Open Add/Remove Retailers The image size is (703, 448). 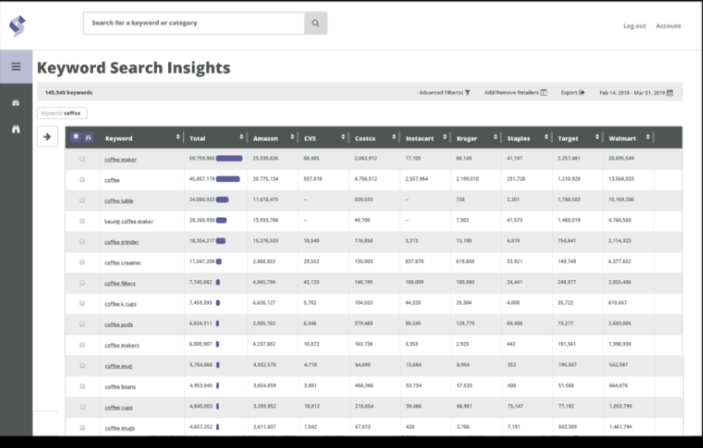516,92
